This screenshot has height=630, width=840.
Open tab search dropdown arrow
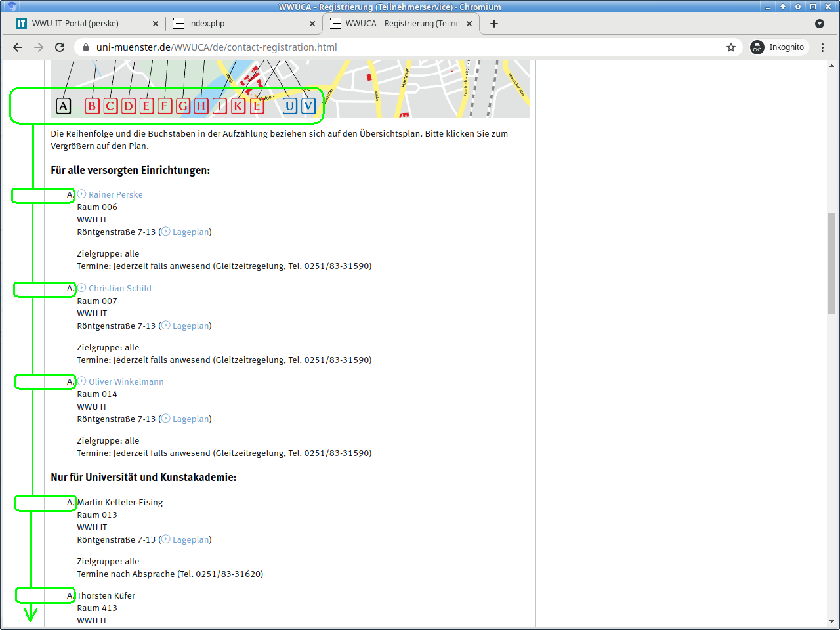(x=820, y=24)
